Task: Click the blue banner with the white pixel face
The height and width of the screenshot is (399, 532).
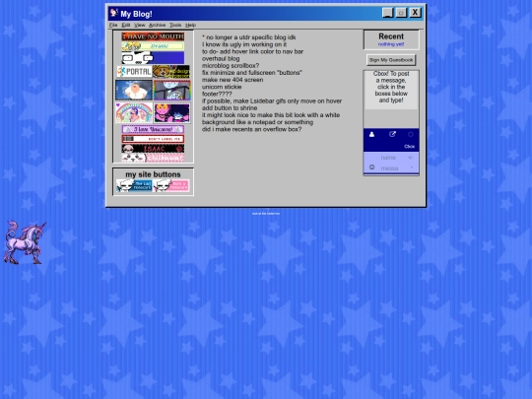Action: tap(153, 58)
